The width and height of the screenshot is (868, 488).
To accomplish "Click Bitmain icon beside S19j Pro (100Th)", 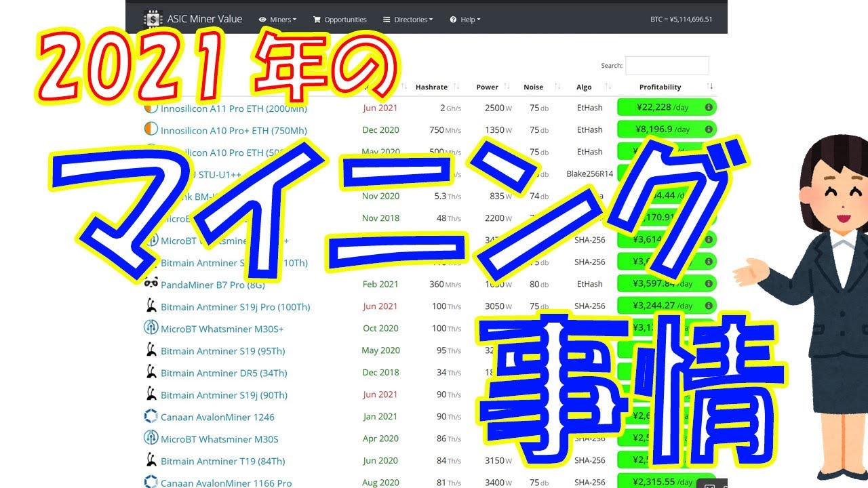I will tap(151, 306).
